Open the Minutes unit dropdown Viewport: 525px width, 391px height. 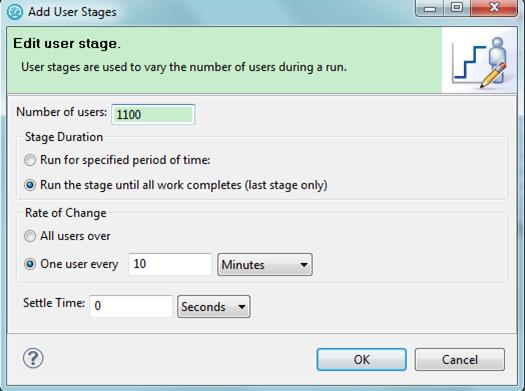(x=265, y=265)
